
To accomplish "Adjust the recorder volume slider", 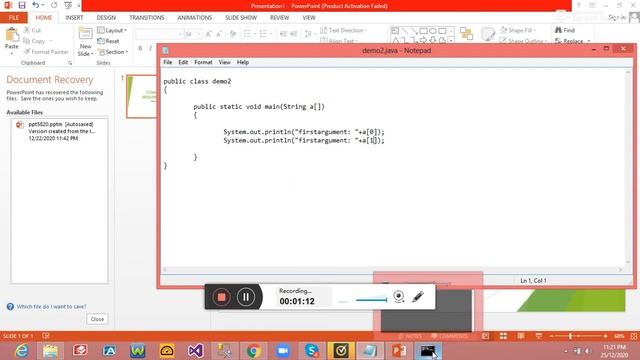I will pyautogui.click(x=371, y=300).
